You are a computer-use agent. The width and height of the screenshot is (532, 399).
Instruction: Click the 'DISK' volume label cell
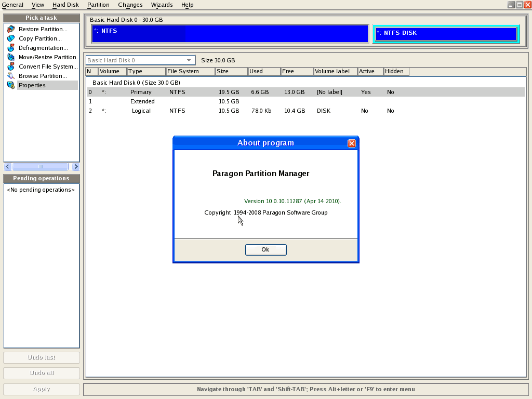(324, 111)
